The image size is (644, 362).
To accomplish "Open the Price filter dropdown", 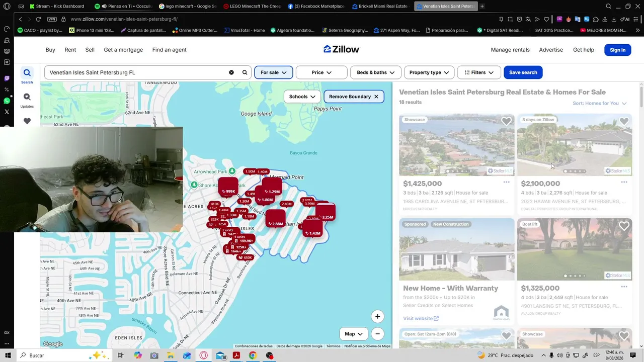I will coord(321,72).
